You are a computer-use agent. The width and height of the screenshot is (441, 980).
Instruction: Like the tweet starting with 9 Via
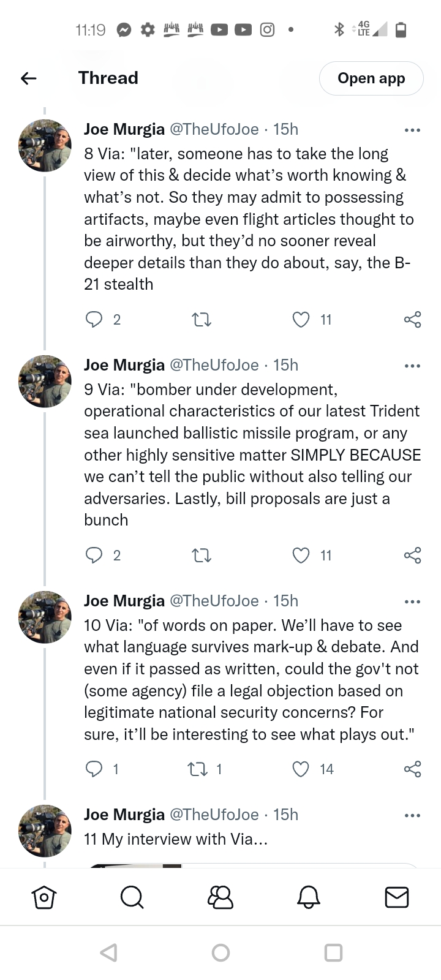coord(301,556)
